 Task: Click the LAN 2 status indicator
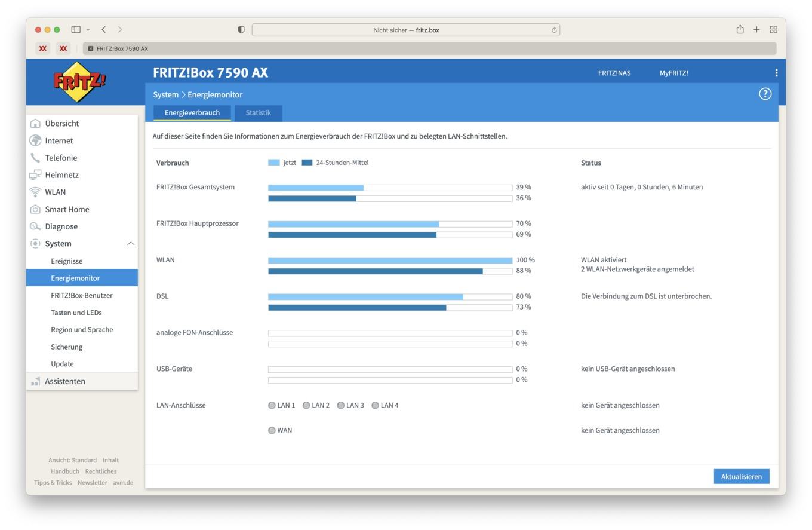(306, 405)
